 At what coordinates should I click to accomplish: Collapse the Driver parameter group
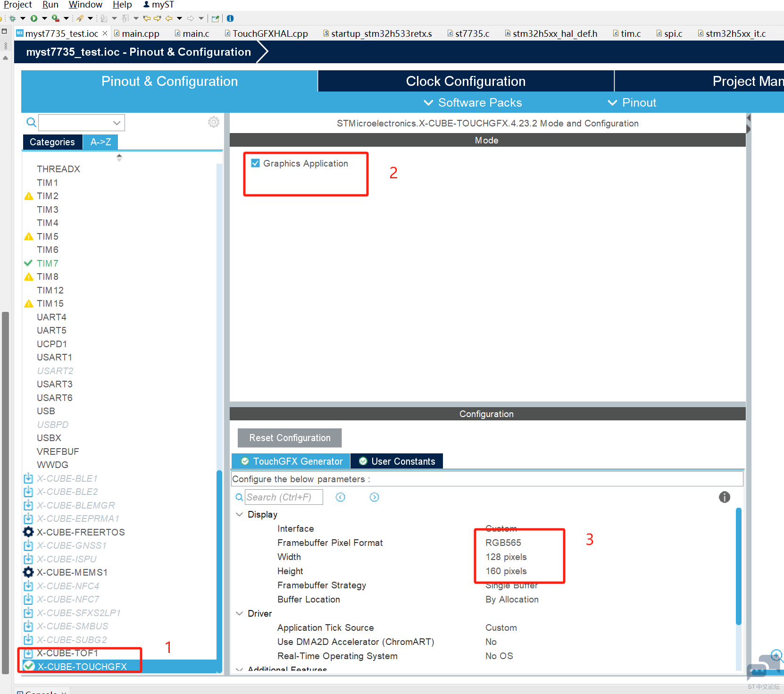coord(240,613)
